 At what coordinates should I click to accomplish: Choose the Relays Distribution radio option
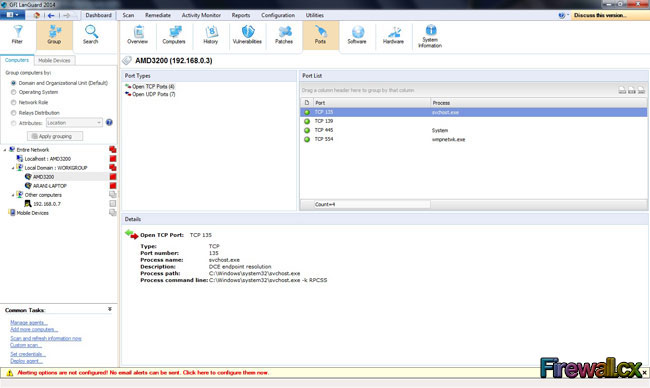point(14,113)
